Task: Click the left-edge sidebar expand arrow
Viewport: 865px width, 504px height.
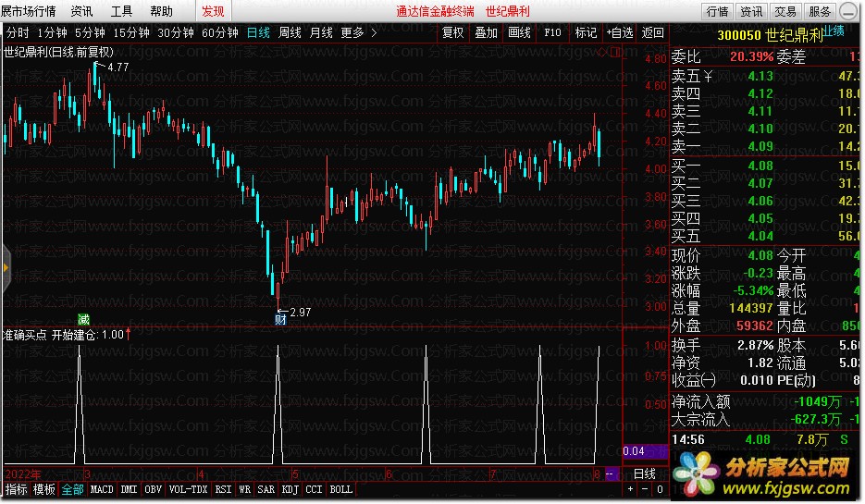Action: click(x=5, y=268)
